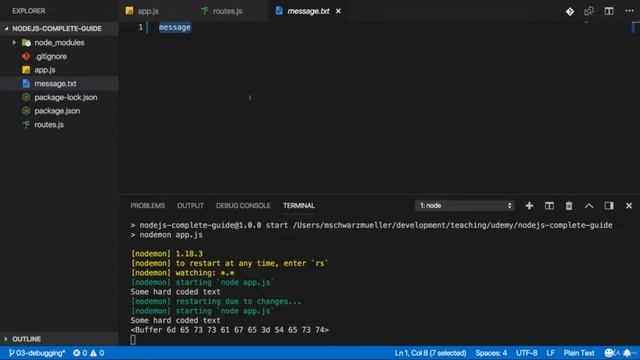Click the Buffer hex output line in terminal

[229, 330]
